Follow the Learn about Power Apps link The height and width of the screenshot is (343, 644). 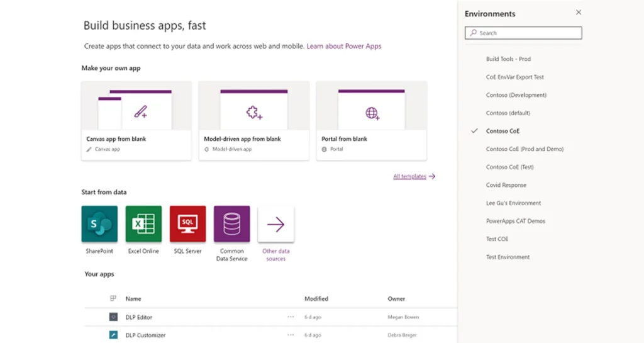coord(344,46)
